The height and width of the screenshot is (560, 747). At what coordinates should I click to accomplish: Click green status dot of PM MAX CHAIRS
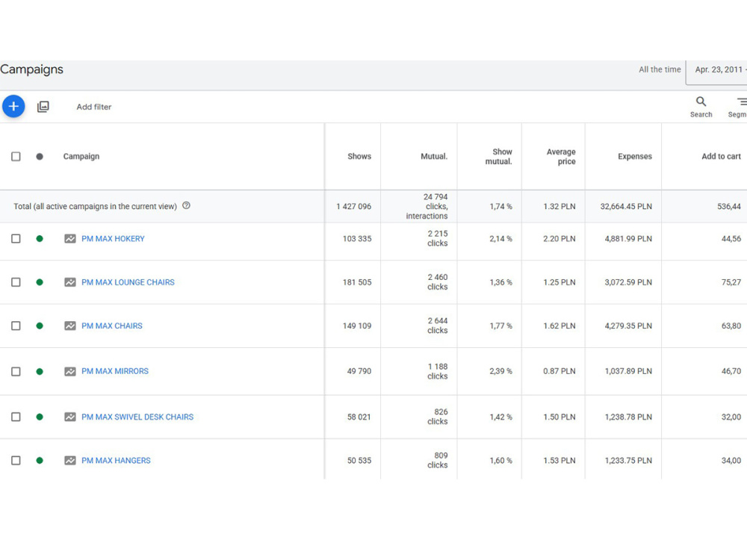click(x=40, y=326)
